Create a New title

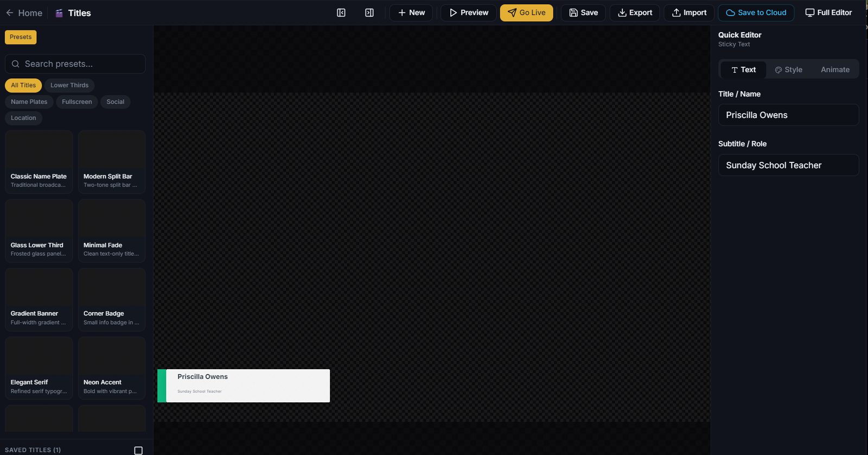point(411,12)
